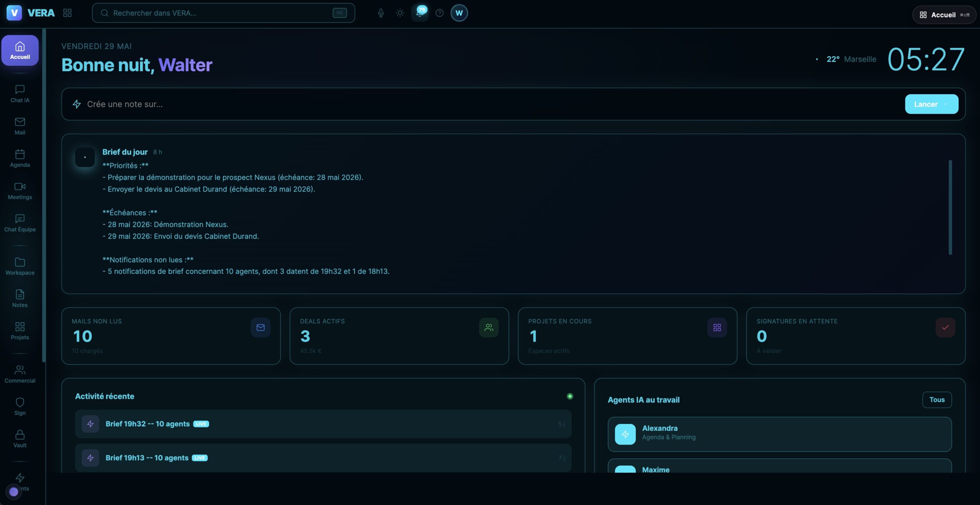The image size is (980, 505).
Task: Open the Projets en cours card
Action: pyautogui.click(x=627, y=336)
